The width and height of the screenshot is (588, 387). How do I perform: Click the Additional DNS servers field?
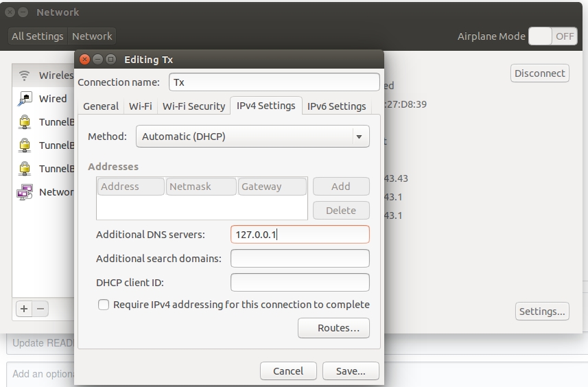click(300, 235)
